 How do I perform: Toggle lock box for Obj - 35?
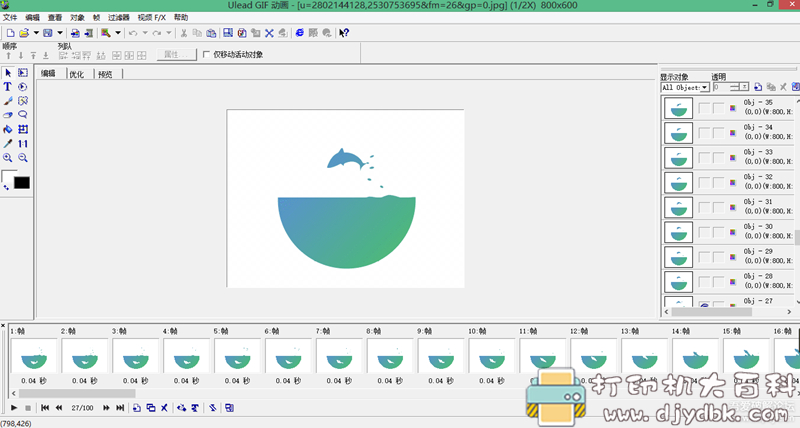(x=718, y=108)
